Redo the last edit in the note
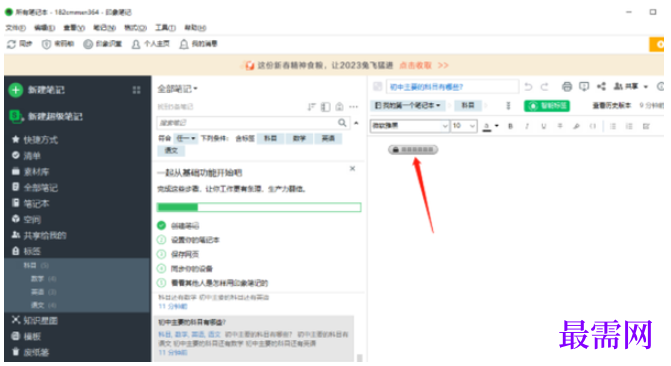 [x=544, y=87]
